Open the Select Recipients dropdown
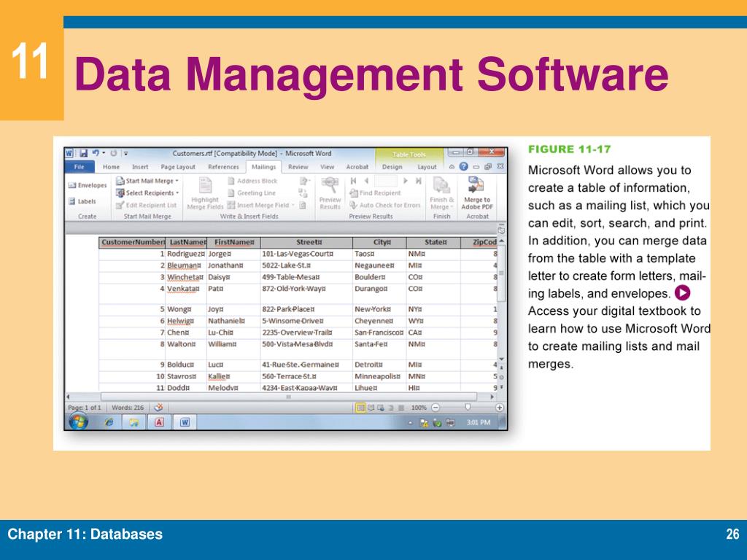This screenshot has width=747, height=560. coord(177,192)
